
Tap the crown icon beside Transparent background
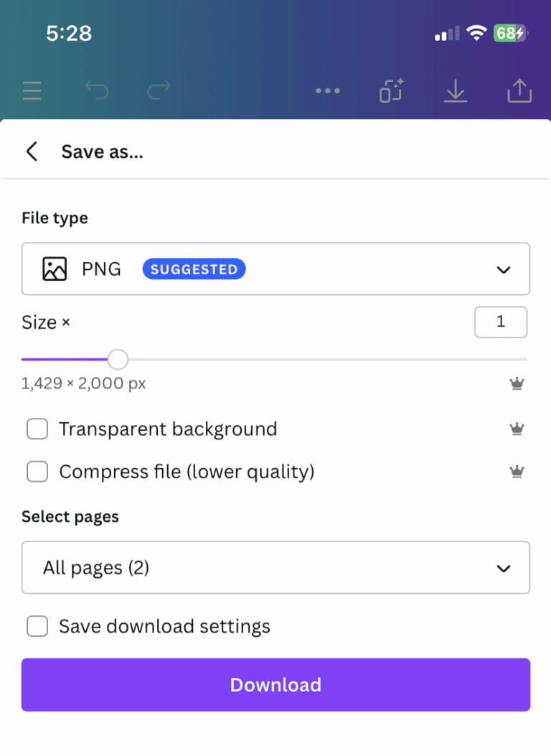pyautogui.click(x=517, y=428)
